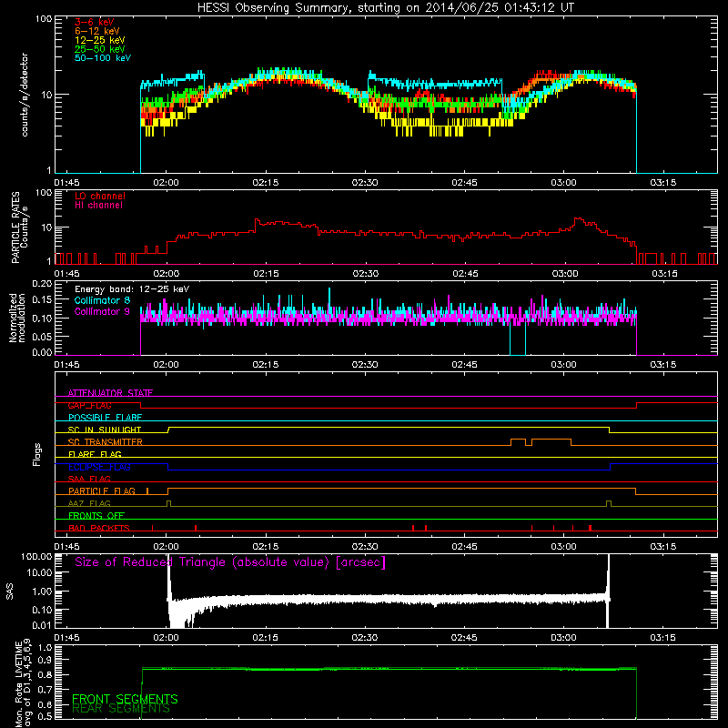Screen dimensions: 728x728
Task: Select the 12-25 keV legend label in top plot
Action: coord(100,40)
